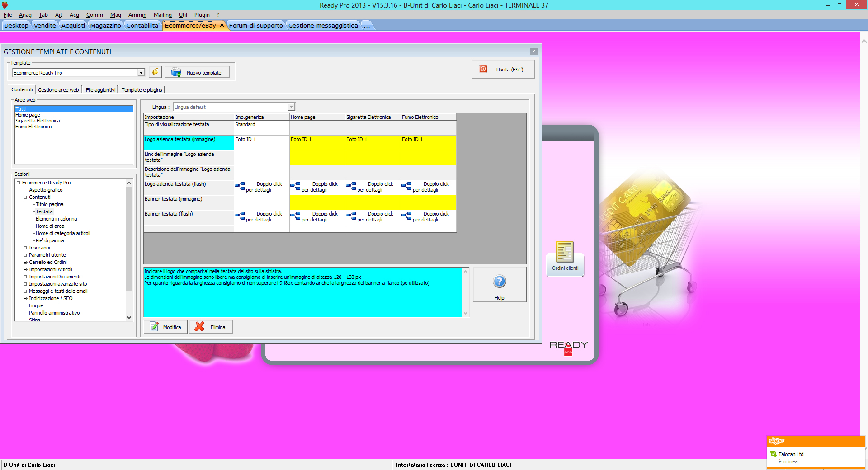Switch to the Gestione aree web tab
The height and width of the screenshot is (470, 868).
(x=58, y=90)
